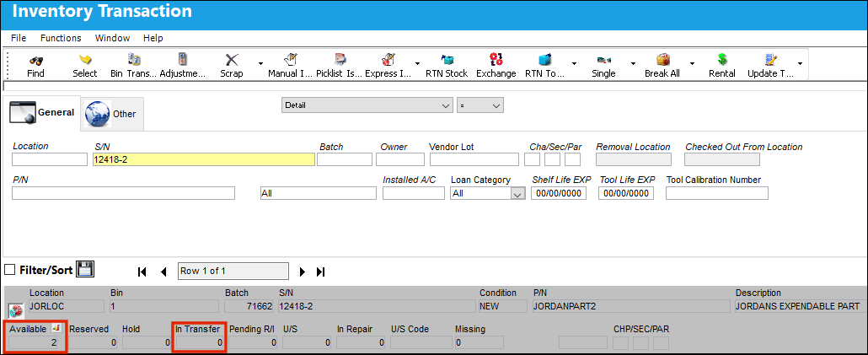Click the chart icon next to Available
Screen dimensions: 868x355
pyautogui.click(x=56, y=328)
